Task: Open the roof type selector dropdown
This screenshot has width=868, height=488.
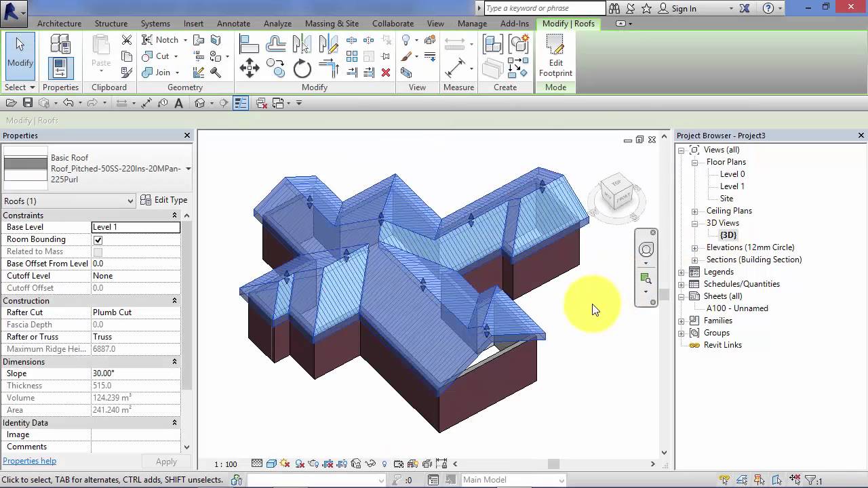Action: [188, 169]
